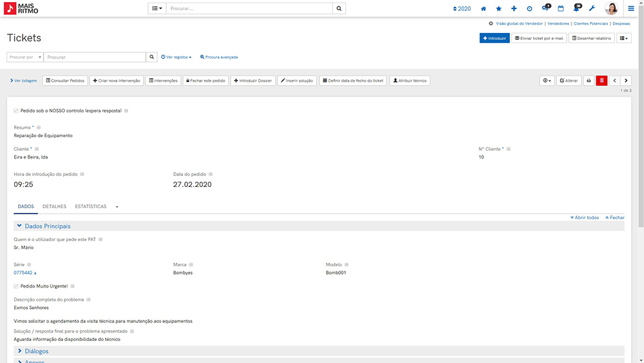Open the Clientes Potenciais link
Viewport: 644px width, 363px height.
591,23
